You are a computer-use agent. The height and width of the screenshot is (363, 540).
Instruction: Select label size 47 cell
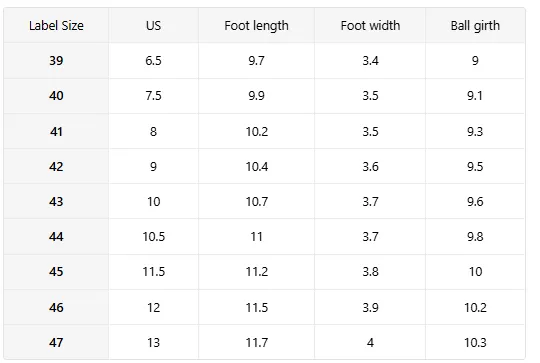point(56,342)
